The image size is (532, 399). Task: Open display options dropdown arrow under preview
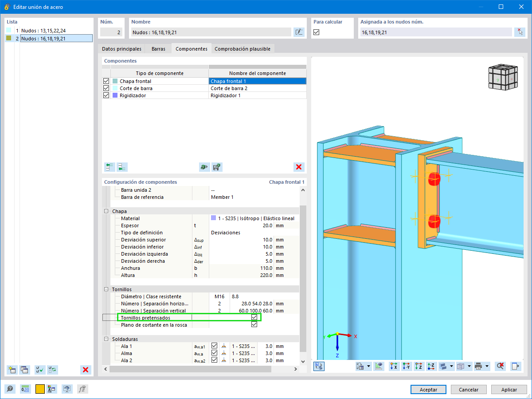click(x=369, y=366)
